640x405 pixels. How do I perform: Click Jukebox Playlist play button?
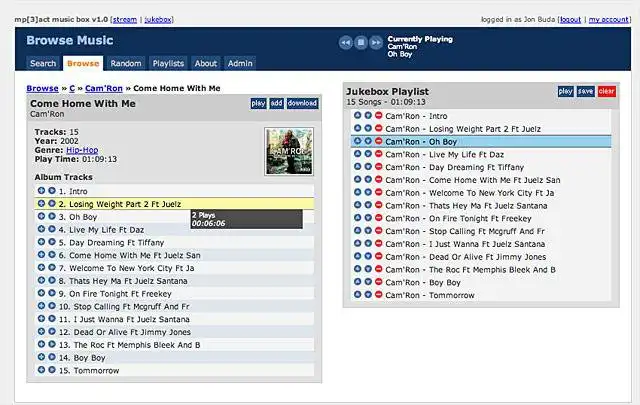(565, 91)
